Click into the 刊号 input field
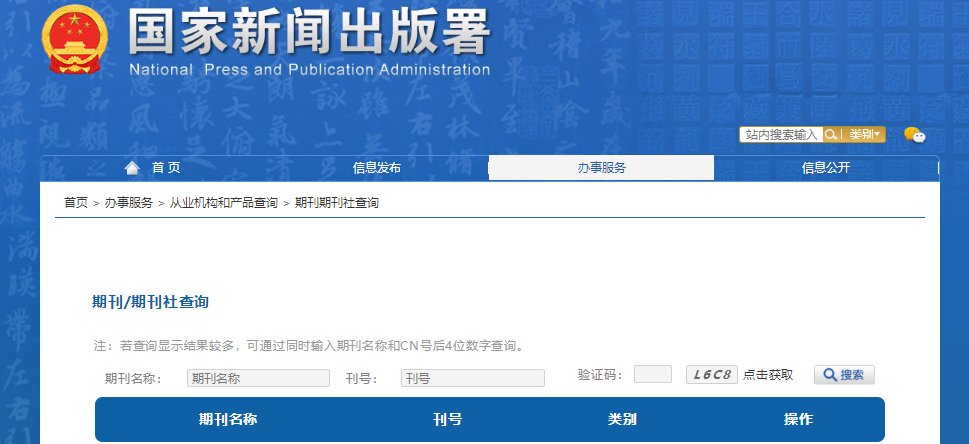The image size is (969, 444). click(x=473, y=378)
